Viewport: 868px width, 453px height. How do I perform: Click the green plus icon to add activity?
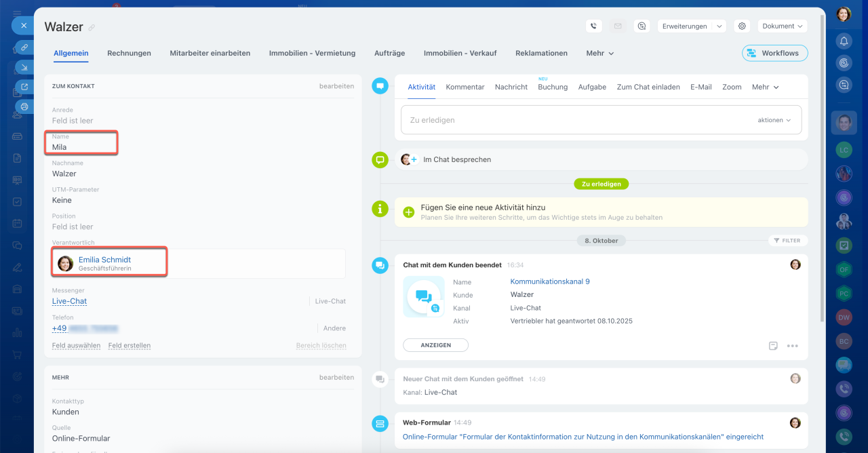(409, 212)
